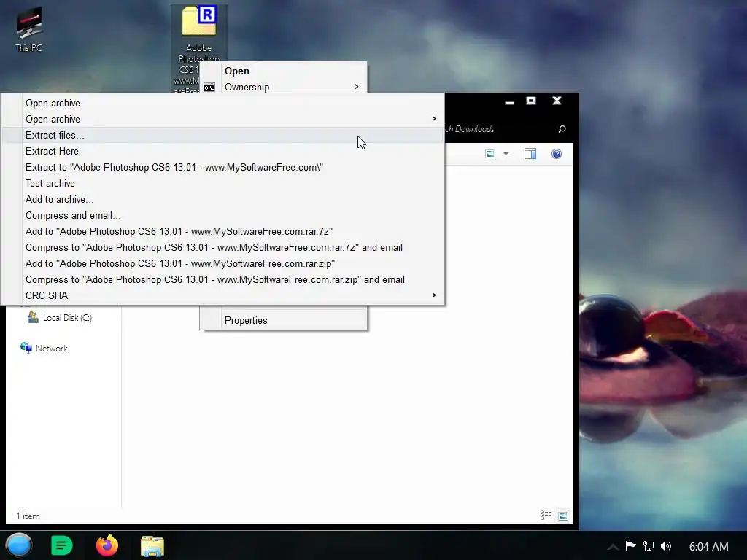
Task: Choose Open in the context menu
Action: tap(284, 71)
